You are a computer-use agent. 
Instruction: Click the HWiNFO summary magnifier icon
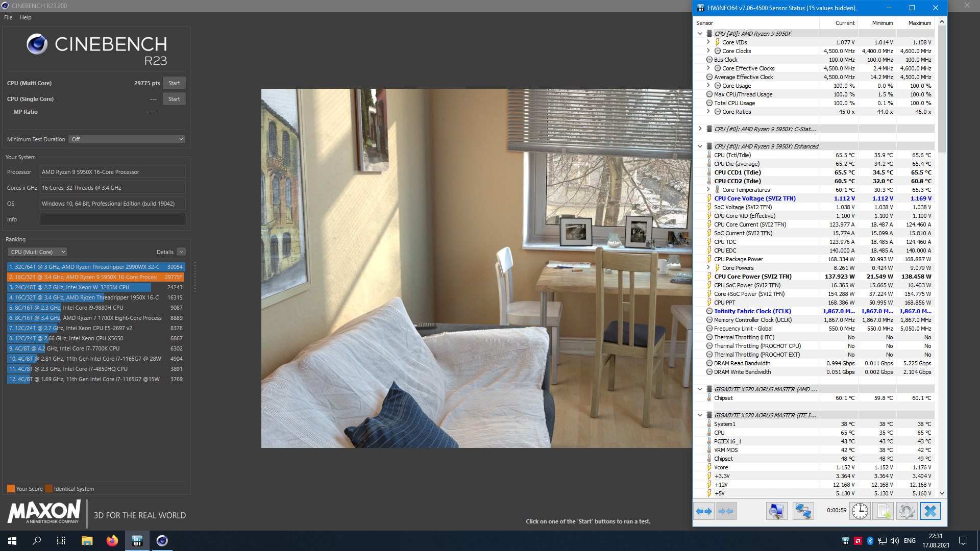pos(776,511)
